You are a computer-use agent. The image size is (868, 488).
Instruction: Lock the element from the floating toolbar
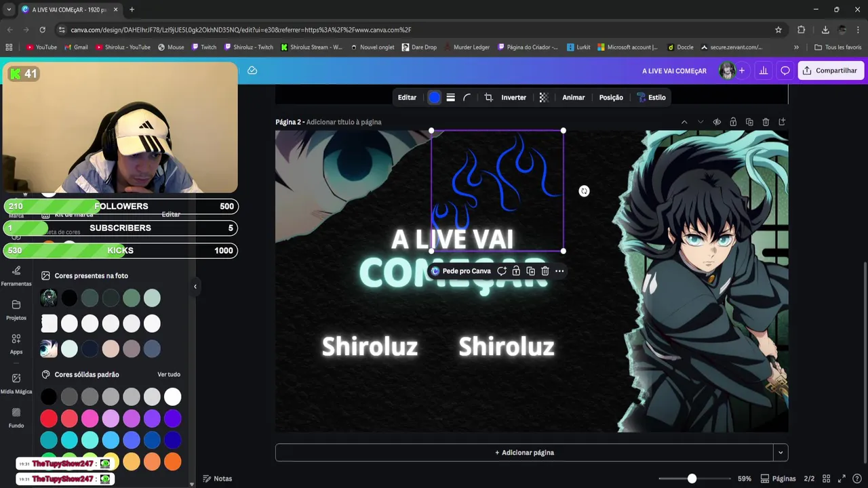[x=516, y=271]
